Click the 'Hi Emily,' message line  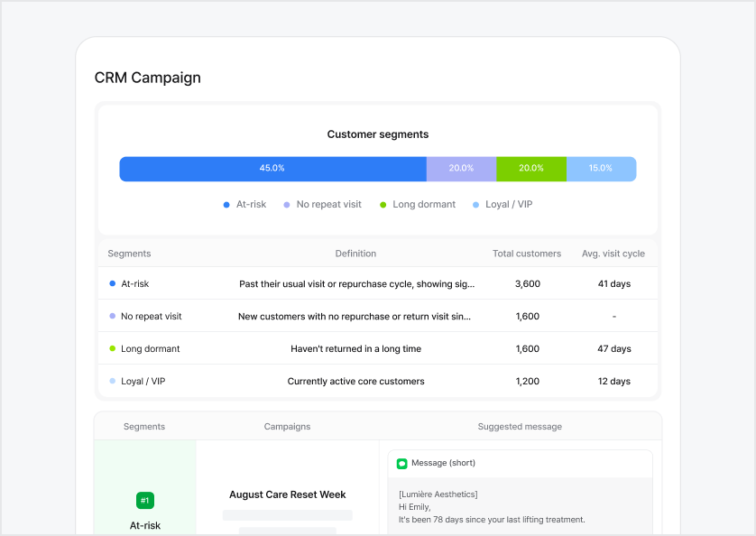tap(415, 507)
